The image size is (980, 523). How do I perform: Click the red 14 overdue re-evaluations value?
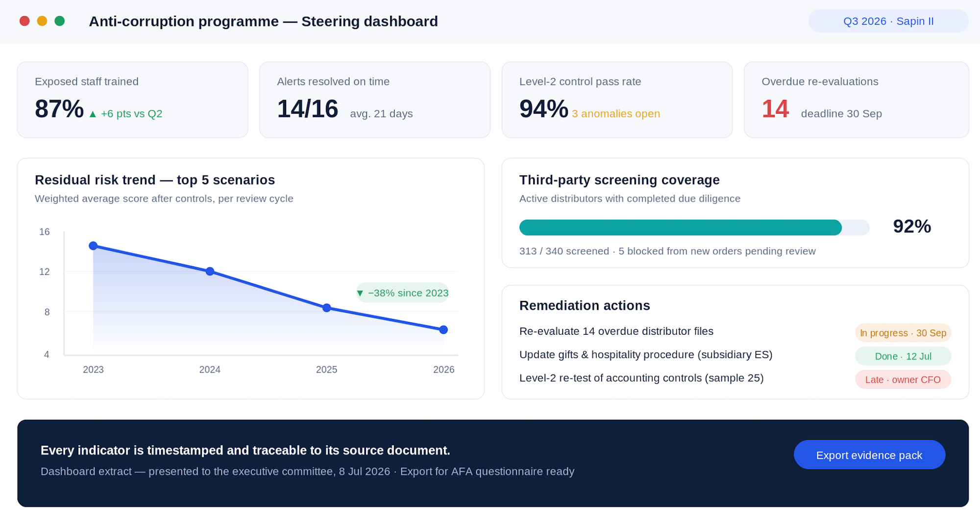pos(775,109)
